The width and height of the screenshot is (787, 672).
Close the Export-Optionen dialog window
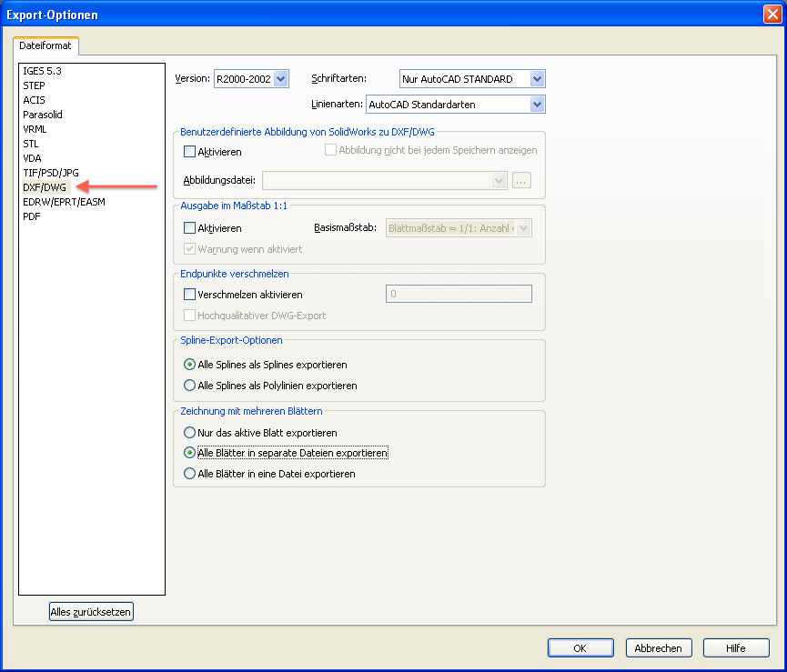tap(772, 15)
